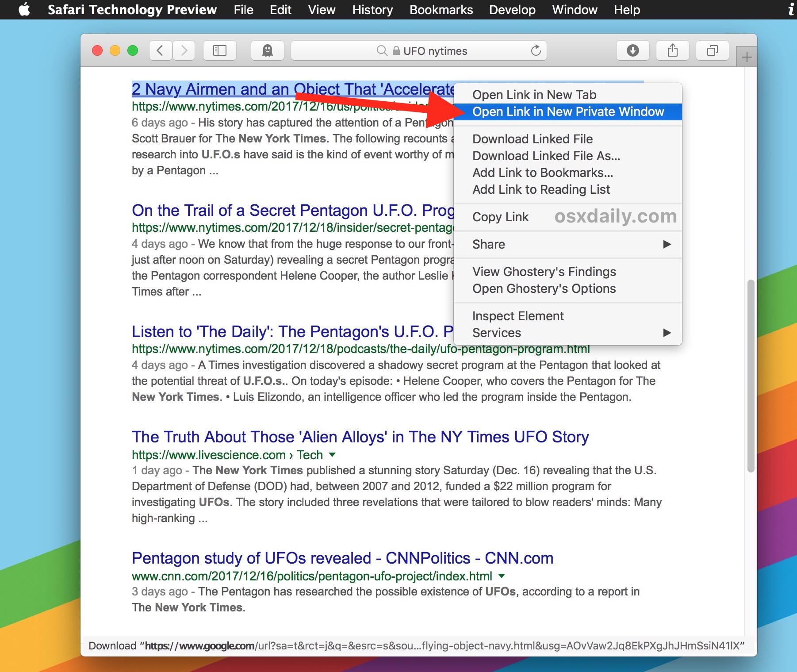The image size is (797, 672).
Task: Open 'The Truth About Those Alien Alloys' link
Action: (x=360, y=437)
